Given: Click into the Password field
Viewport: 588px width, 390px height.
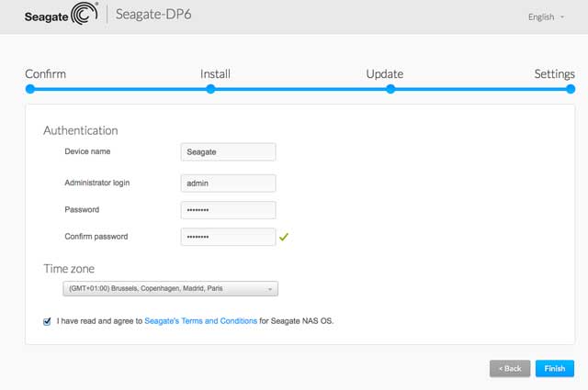Looking at the screenshot, I should 228,210.
